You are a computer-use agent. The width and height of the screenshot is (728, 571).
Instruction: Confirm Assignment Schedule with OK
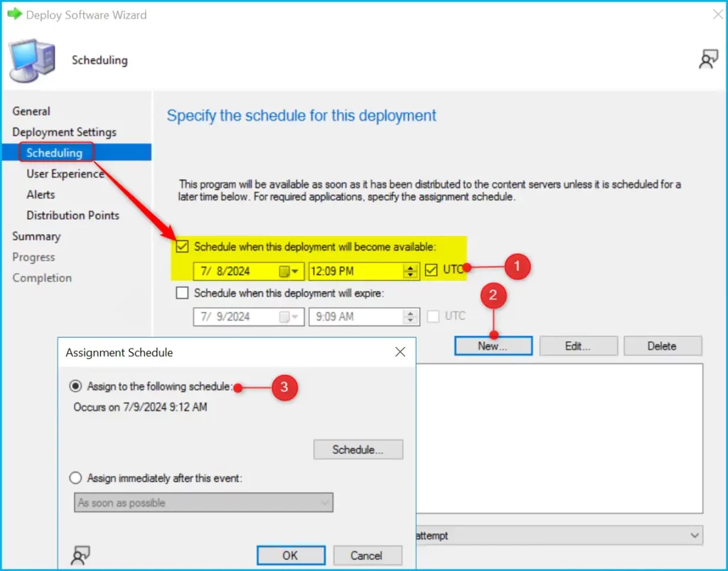pos(291,555)
